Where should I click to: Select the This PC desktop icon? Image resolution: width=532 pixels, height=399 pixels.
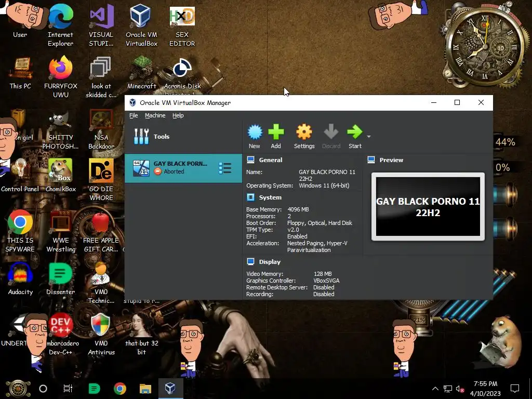[x=20, y=73]
